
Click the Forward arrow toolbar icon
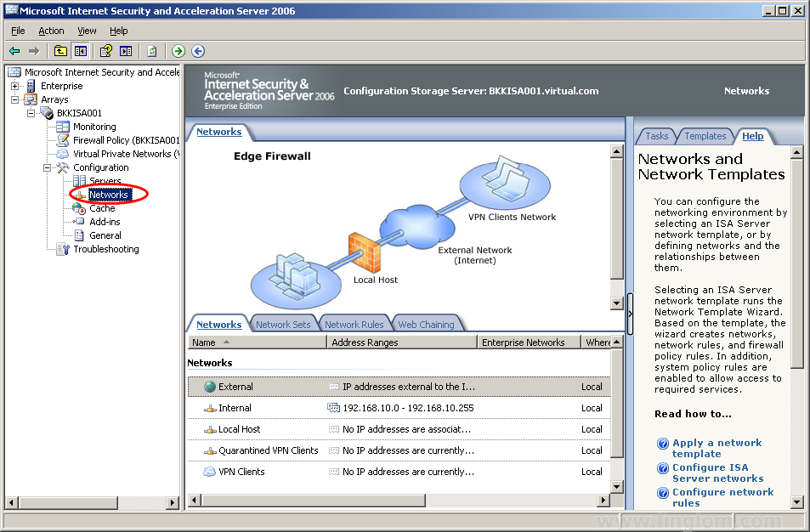coord(34,51)
